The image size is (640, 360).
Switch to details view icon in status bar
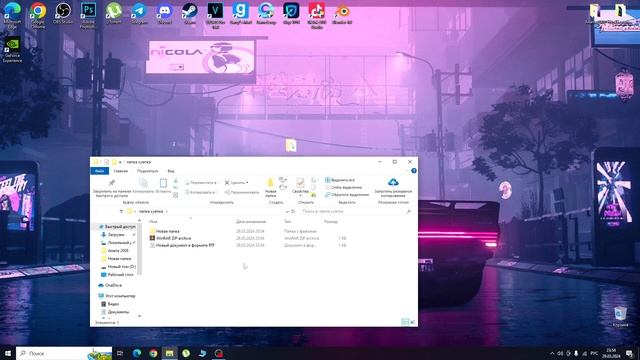[x=405, y=322]
